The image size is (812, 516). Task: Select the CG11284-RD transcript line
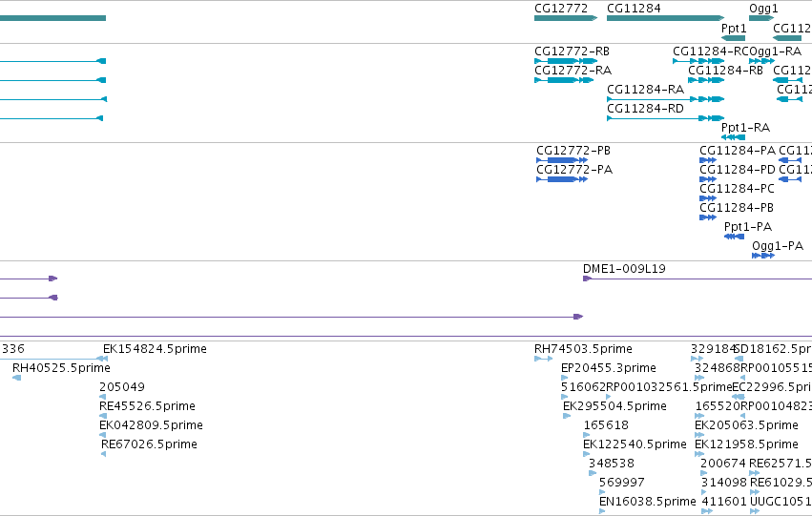(x=665, y=118)
